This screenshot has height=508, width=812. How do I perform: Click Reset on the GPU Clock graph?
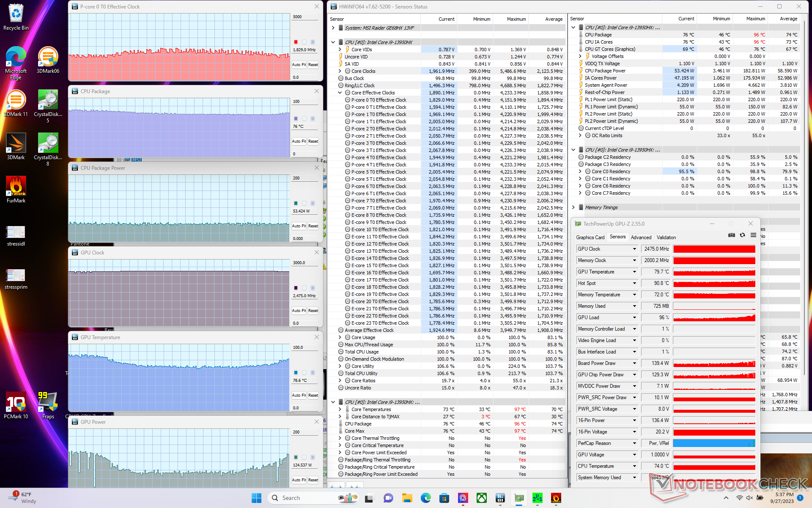point(313,311)
